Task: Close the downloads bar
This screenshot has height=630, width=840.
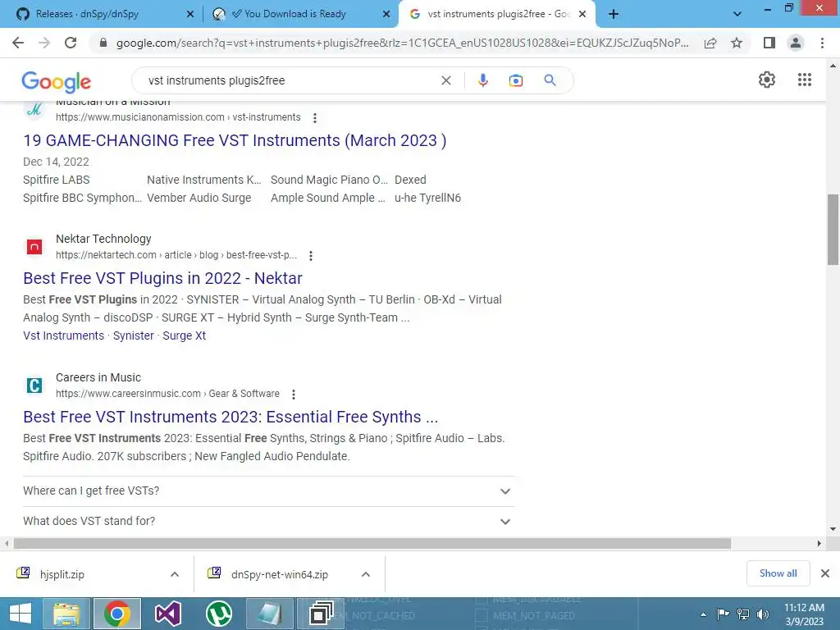Action: (825, 573)
